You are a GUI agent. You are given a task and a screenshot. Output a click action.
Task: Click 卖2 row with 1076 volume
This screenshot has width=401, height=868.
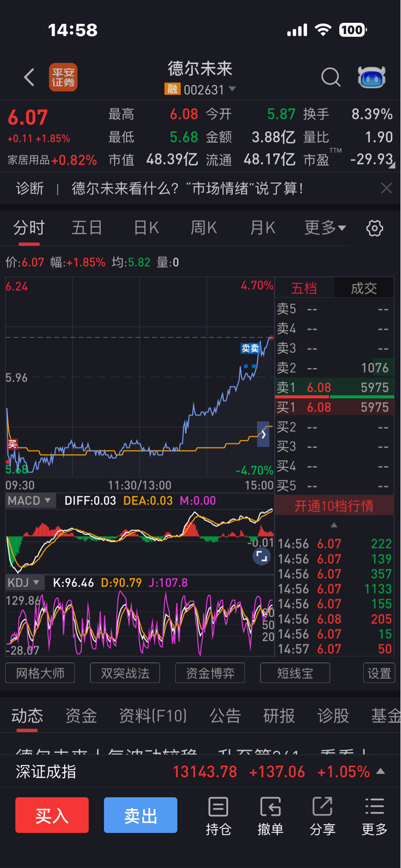click(334, 368)
